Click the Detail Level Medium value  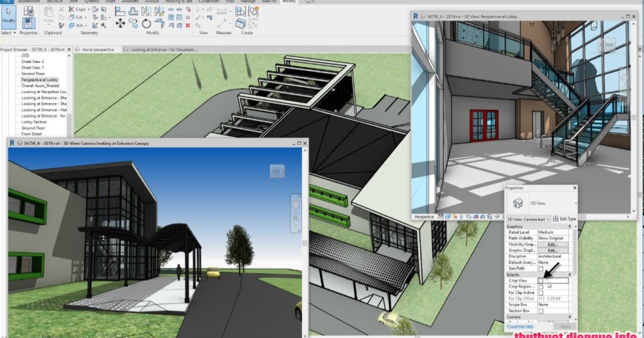tap(553, 232)
